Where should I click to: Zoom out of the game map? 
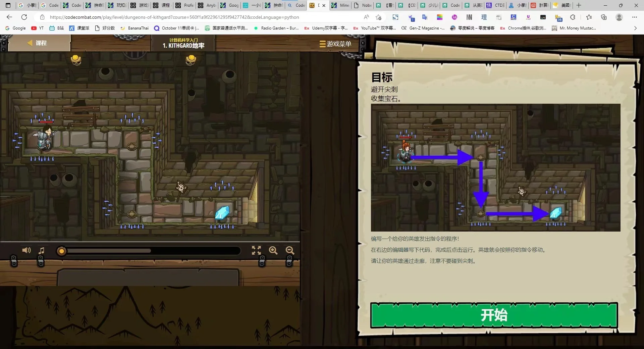tap(290, 250)
